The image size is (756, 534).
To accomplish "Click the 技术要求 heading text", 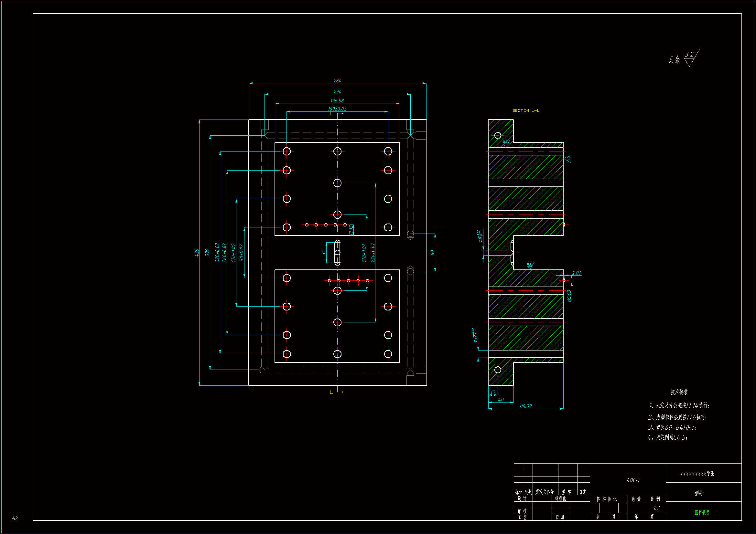I will [x=679, y=392].
